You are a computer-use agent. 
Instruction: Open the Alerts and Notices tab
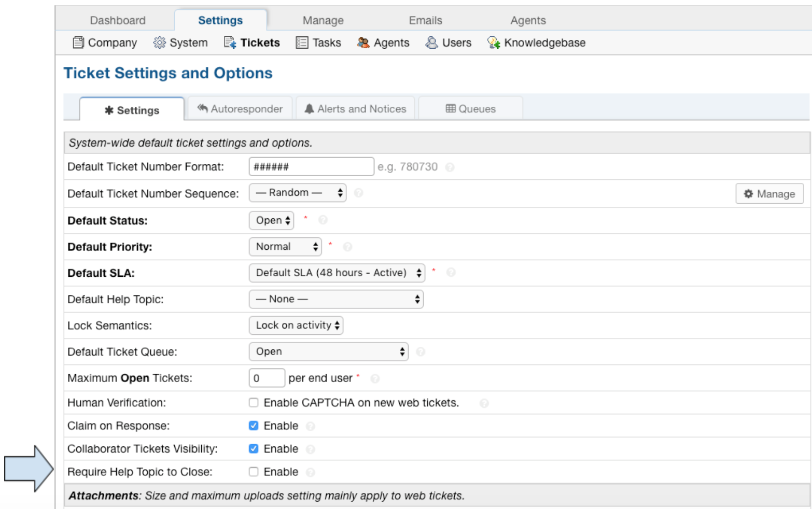pos(355,109)
